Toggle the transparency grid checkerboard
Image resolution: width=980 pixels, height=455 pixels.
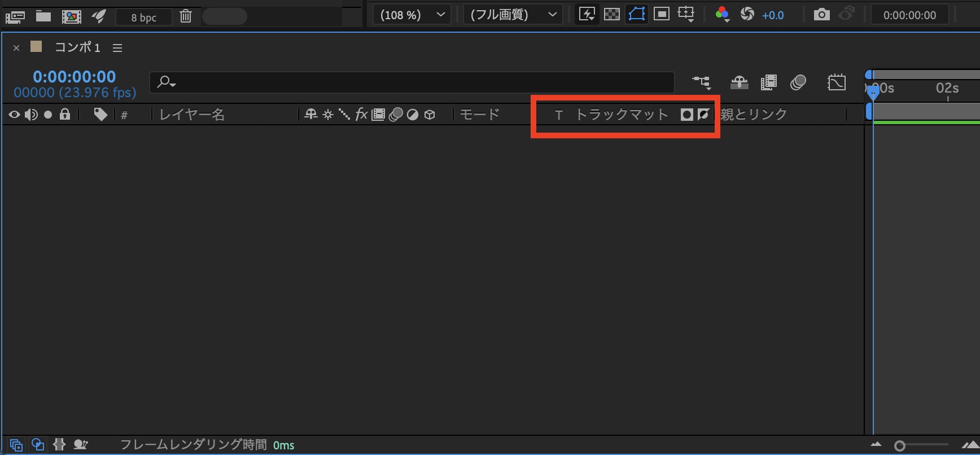[612, 15]
